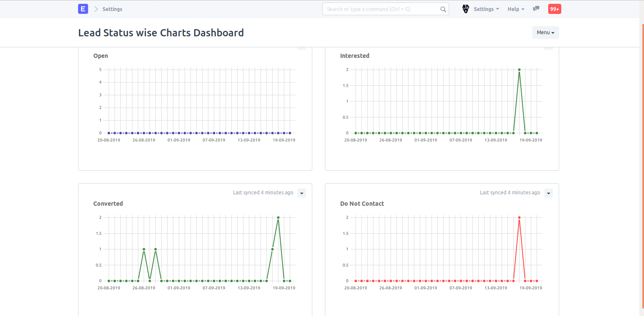This screenshot has height=316, width=644.
Task: Click the search magnifier icon
Action: click(x=443, y=9)
